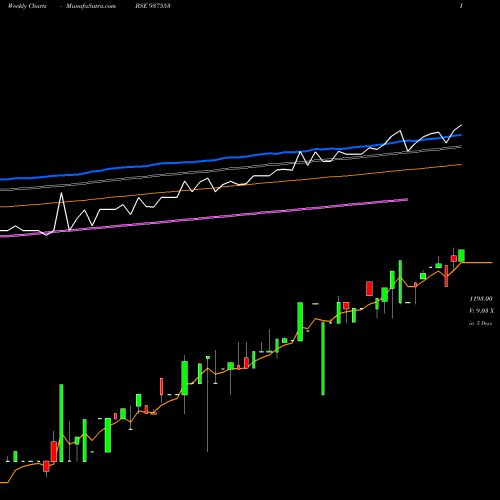Image resolution: width=500 pixels, height=500 pixels.
Task: Click the '1193.00' price value
Action: pos(481,299)
